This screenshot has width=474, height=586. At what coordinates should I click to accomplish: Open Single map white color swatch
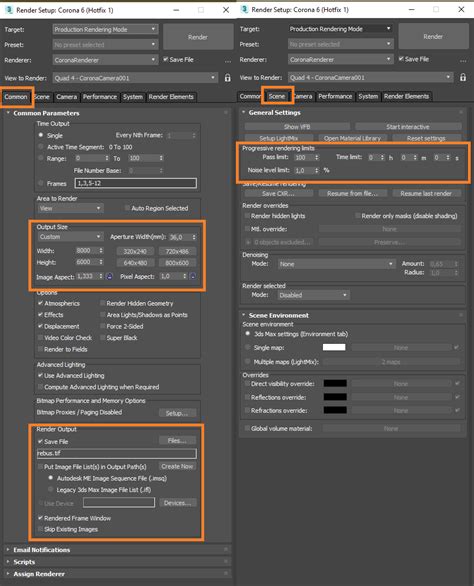click(334, 347)
